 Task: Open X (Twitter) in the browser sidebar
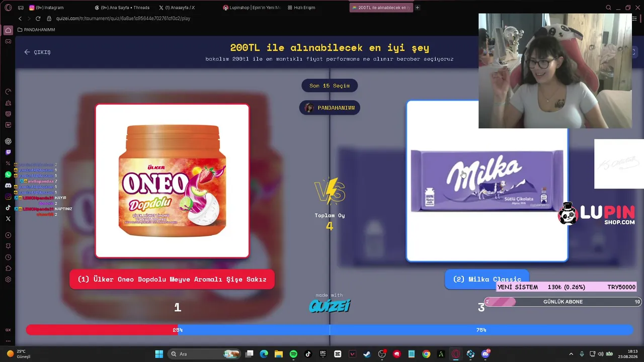pyautogui.click(x=8, y=219)
